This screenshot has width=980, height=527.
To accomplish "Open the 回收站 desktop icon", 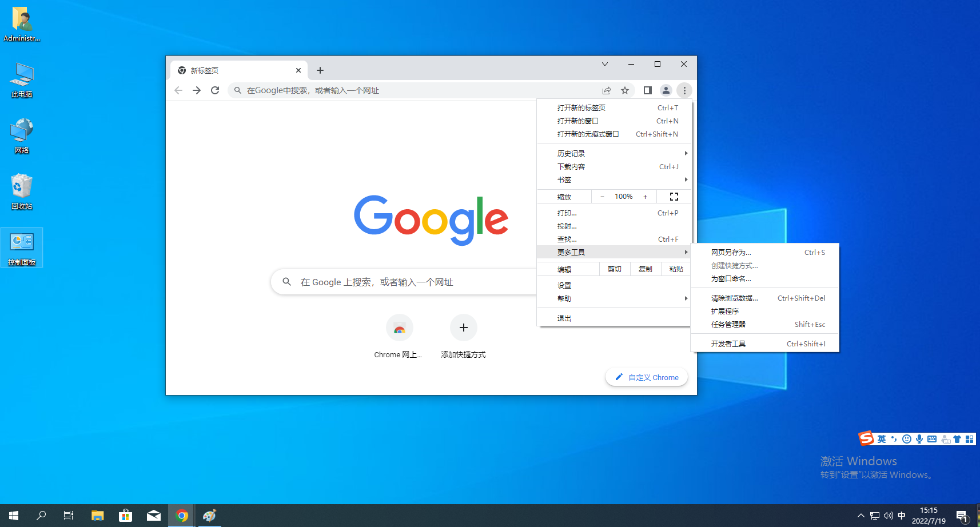I will point(22,192).
